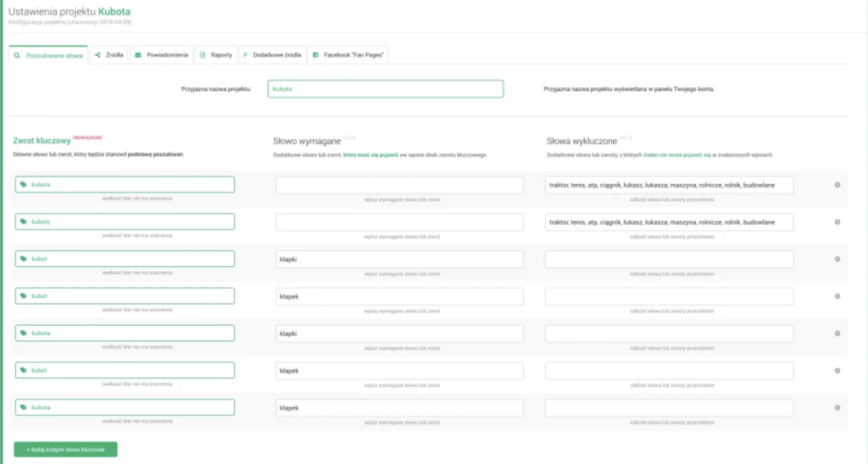Edit kubota keyword field paired with klapki
This screenshot has width=868, height=464.
point(125,333)
